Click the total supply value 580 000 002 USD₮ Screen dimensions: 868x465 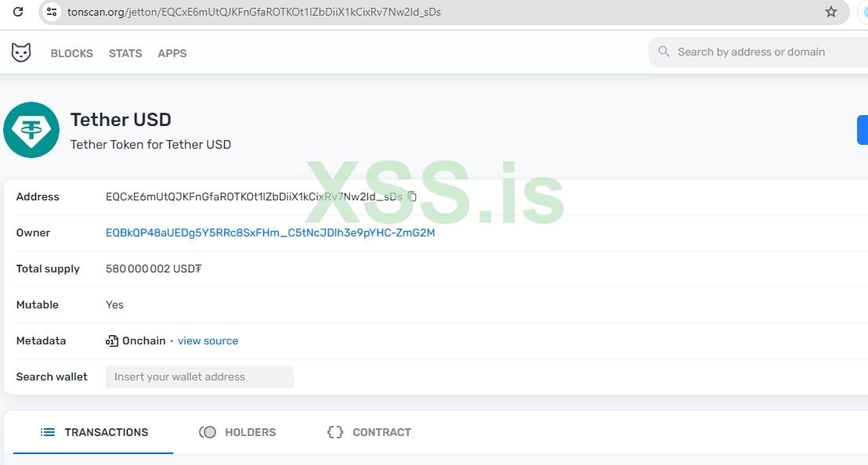coord(154,269)
